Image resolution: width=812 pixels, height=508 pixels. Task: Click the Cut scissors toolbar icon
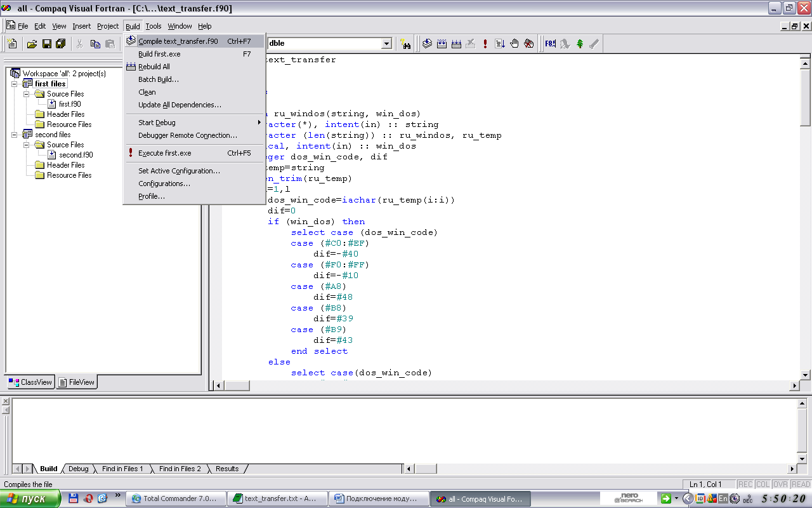pos(80,44)
